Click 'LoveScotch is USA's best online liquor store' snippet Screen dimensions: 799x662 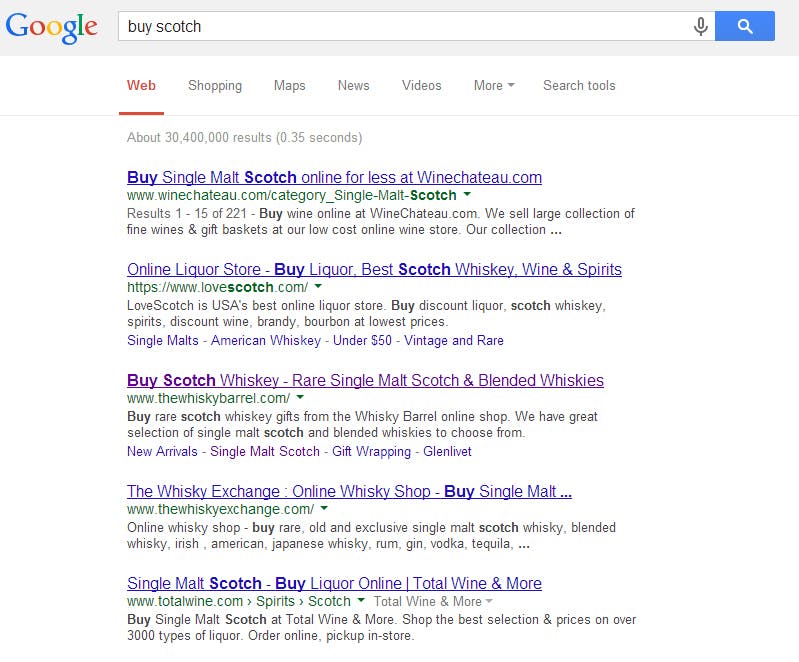coord(366,313)
